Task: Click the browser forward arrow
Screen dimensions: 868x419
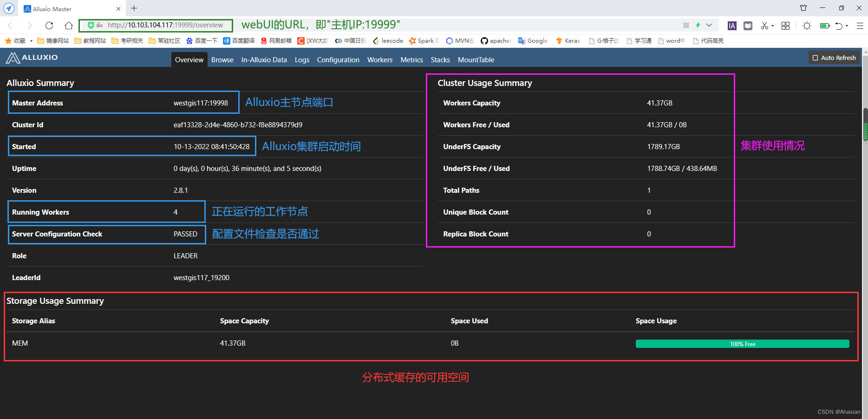Action: (x=30, y=26)
